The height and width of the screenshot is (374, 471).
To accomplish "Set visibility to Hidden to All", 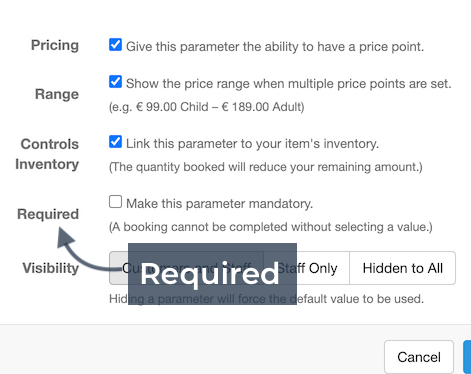I will click(x=402, y=268).
